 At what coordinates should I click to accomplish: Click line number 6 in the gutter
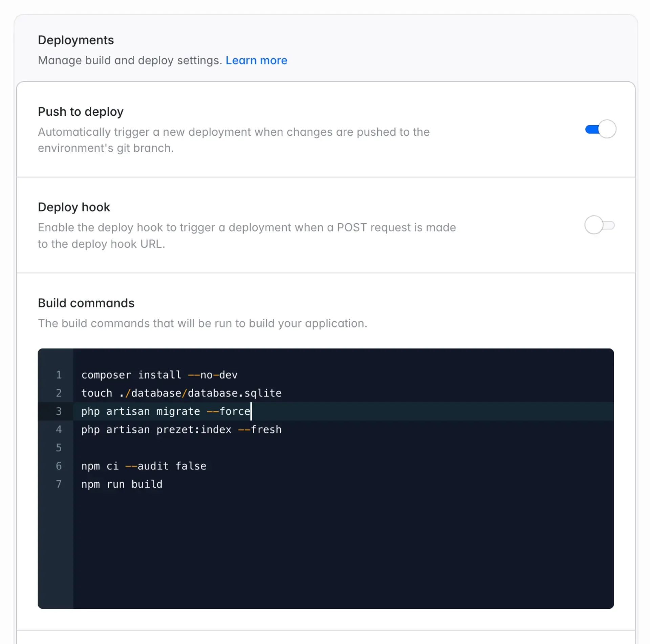(59, 466)
